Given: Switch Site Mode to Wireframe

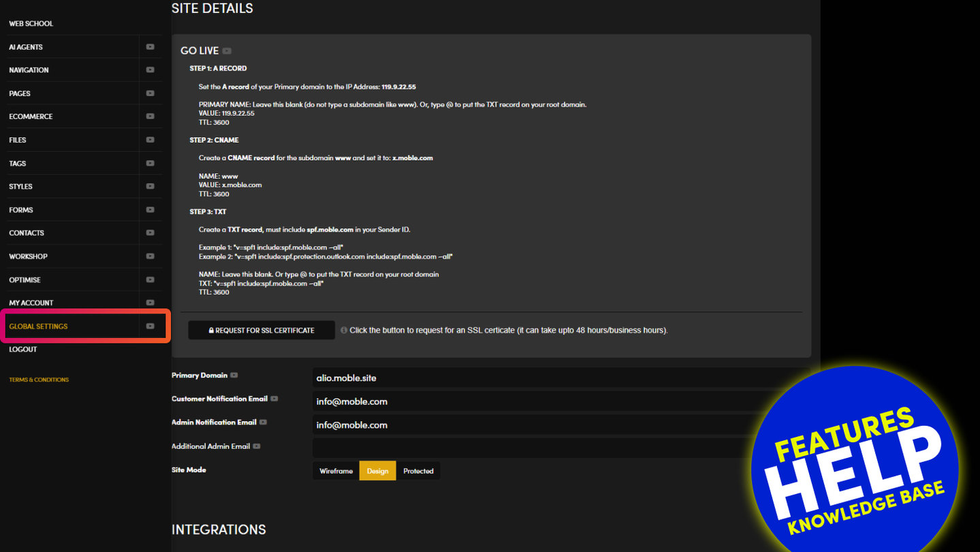Looking at the screenshot, I should click(336, 471).
